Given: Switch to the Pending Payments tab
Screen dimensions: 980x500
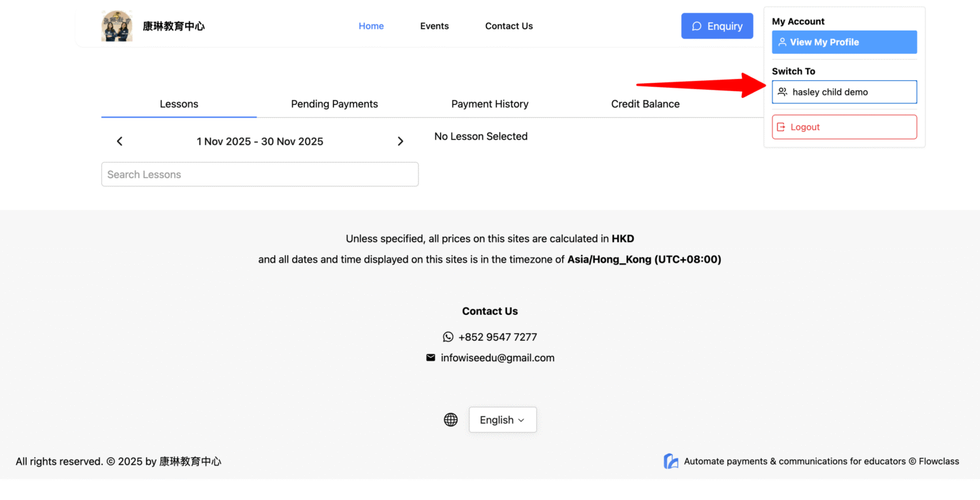Looking at the screenshot, I should coord(334,104).
